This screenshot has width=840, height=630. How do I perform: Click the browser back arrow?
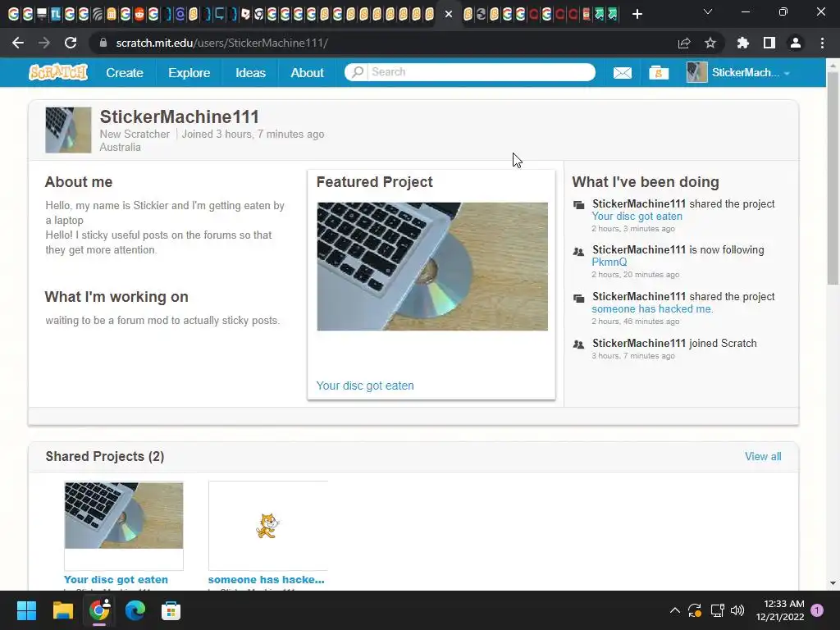coord(18,43)
